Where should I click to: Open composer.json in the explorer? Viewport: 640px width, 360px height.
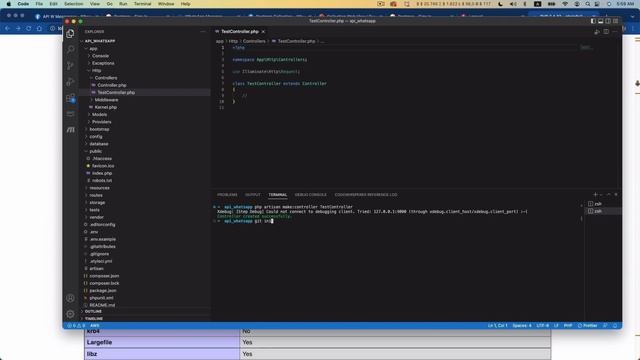tap(104, 276)
